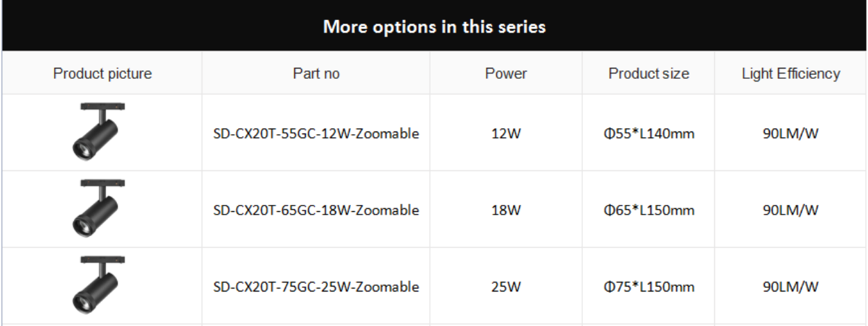The width and height of the screenshot is (868, 326).
Task: Select the Φ65*L150mm size cell
Action: 649,210
